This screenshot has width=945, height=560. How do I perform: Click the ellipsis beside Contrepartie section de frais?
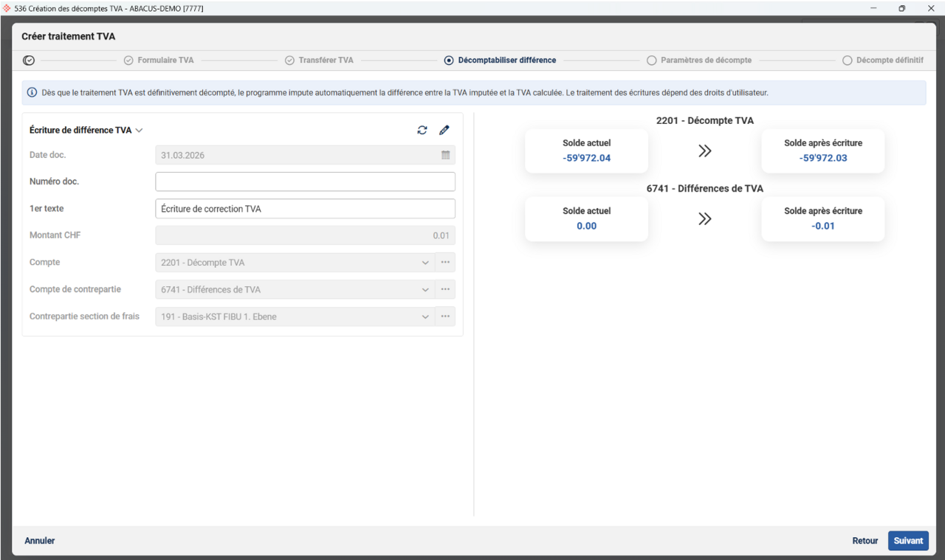[445, 317]
